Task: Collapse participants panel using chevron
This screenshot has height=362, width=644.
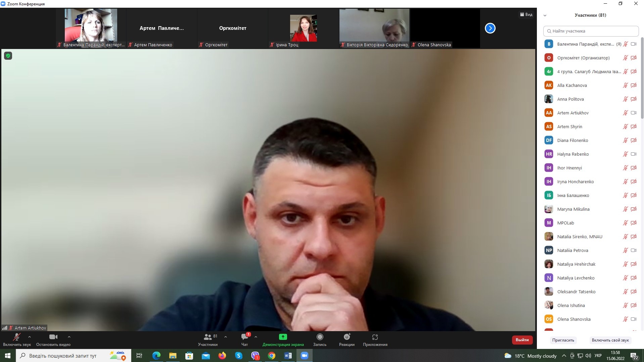Action: tap(545, 15)
